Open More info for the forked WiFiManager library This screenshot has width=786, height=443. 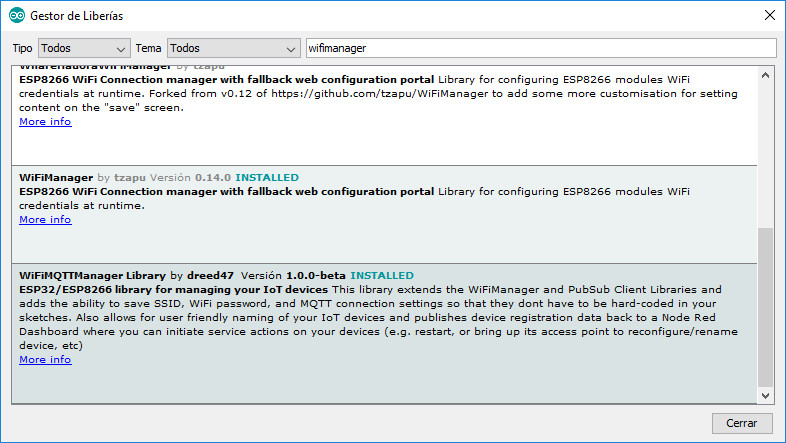[x=45, y=122]
